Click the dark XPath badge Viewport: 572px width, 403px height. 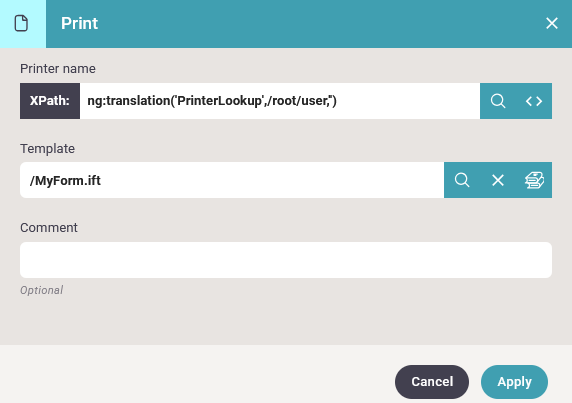50,101
